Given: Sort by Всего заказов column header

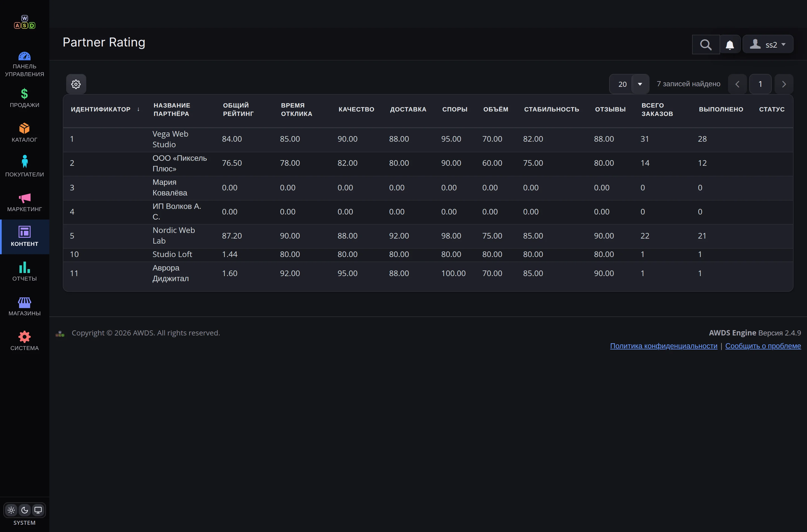Looking at the screenshot, I should (x=657, y=109).
